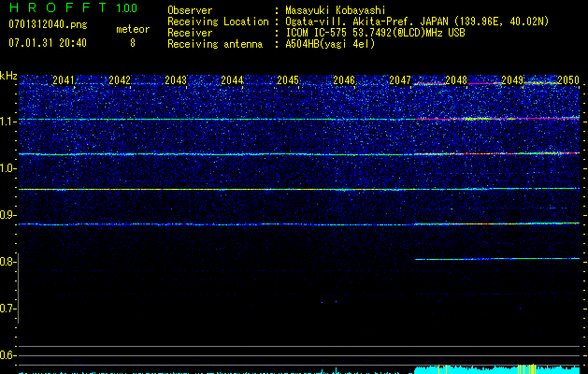Click the 1.1 frequency axis label
588x374 pixels.
tap(8, 122)
